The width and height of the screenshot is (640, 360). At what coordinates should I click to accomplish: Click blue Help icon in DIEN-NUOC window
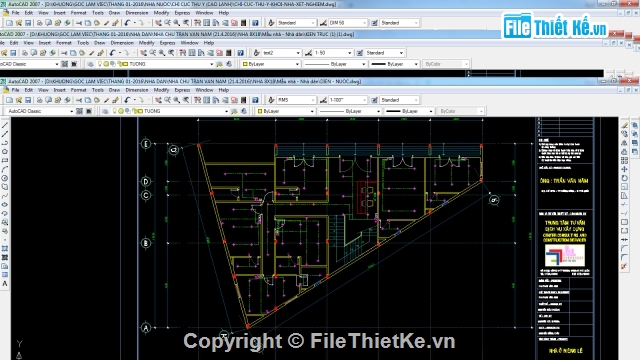coord(255,100)
